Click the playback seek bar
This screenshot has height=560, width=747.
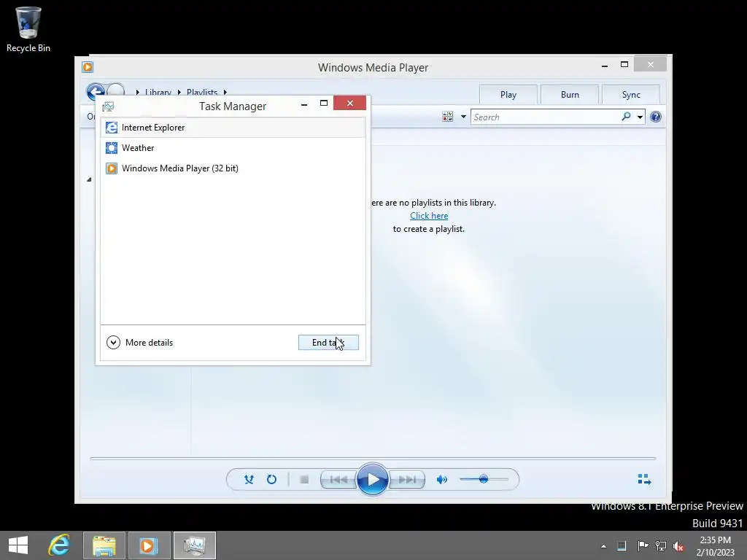(373, 459)
